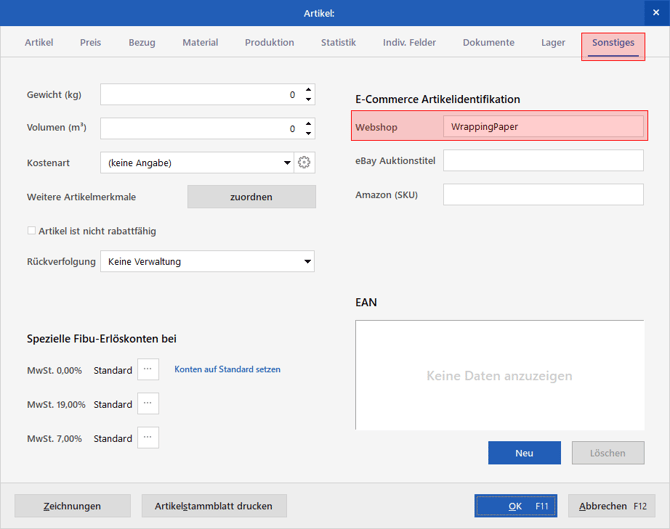Click the zuordnen button
The image size is (670, 529).
252,197
